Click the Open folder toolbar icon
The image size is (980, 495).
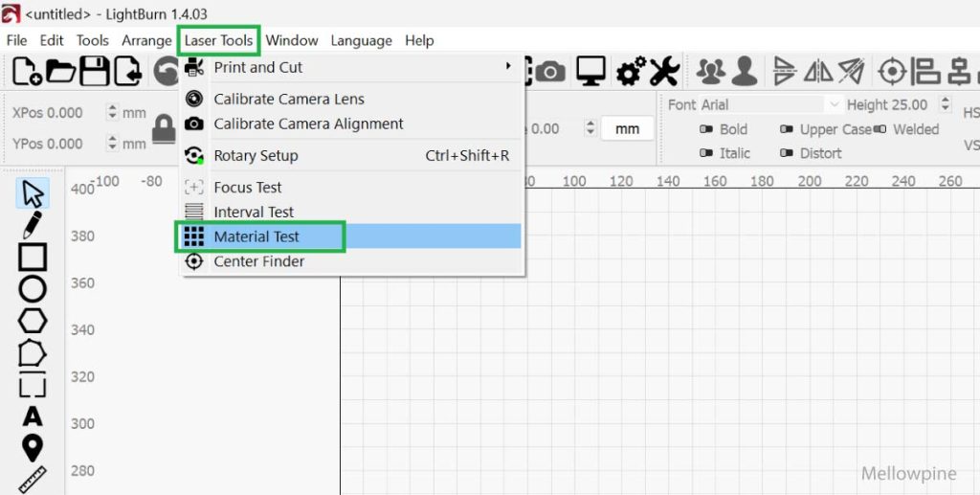[61, 71]
